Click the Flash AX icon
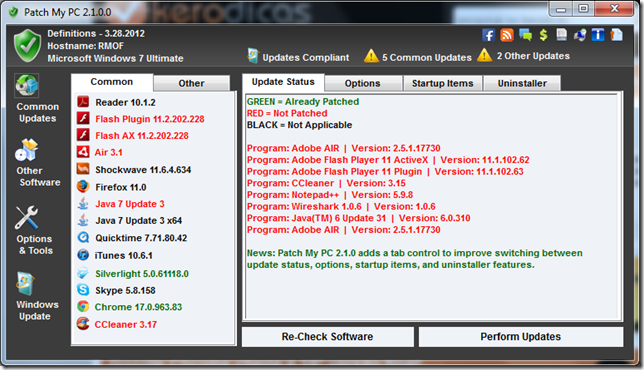644x370 pixels. point(83,135)
